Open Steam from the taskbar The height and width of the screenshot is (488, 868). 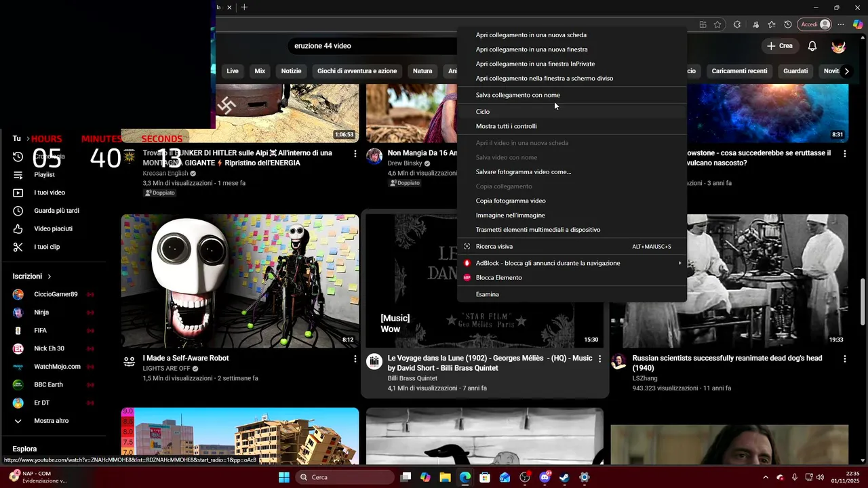click(564, 477)
